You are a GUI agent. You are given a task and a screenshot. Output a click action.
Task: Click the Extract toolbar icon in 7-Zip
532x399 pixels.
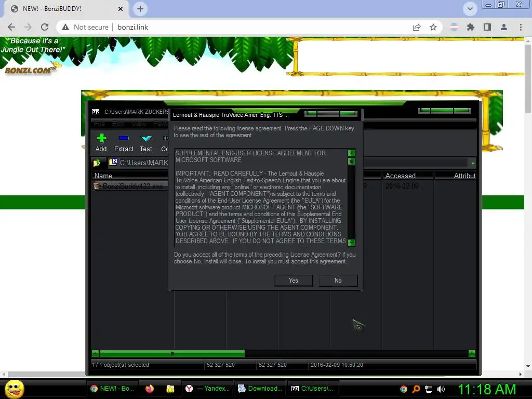(x=124, y=138)
